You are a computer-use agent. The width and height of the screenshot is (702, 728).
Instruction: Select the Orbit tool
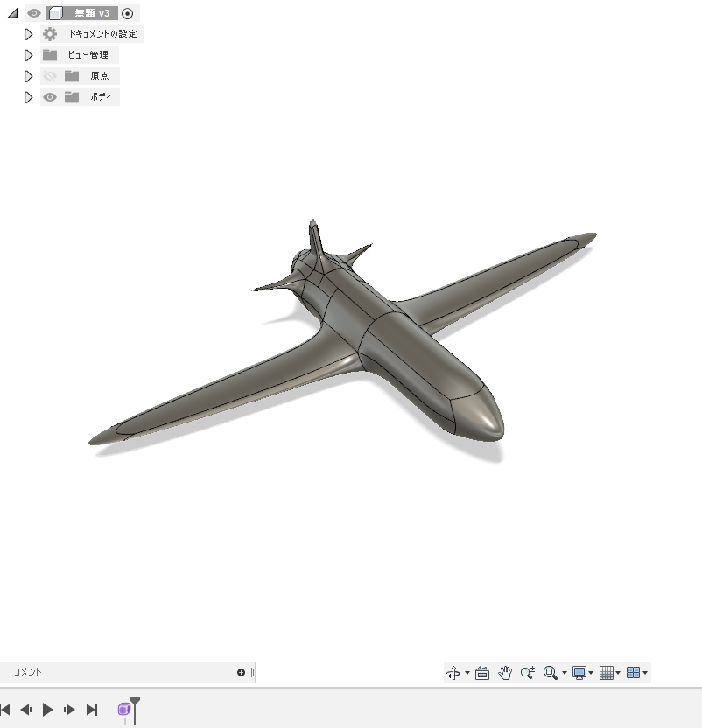click(453, 673)
